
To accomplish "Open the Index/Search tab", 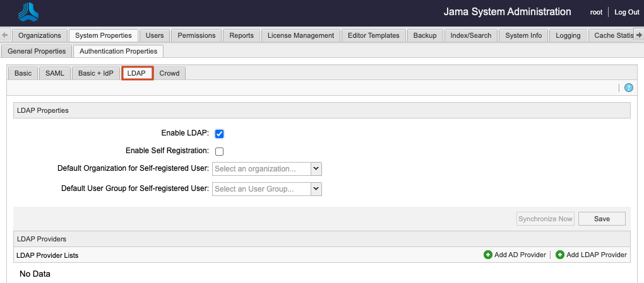I will (x=470, y=35).
